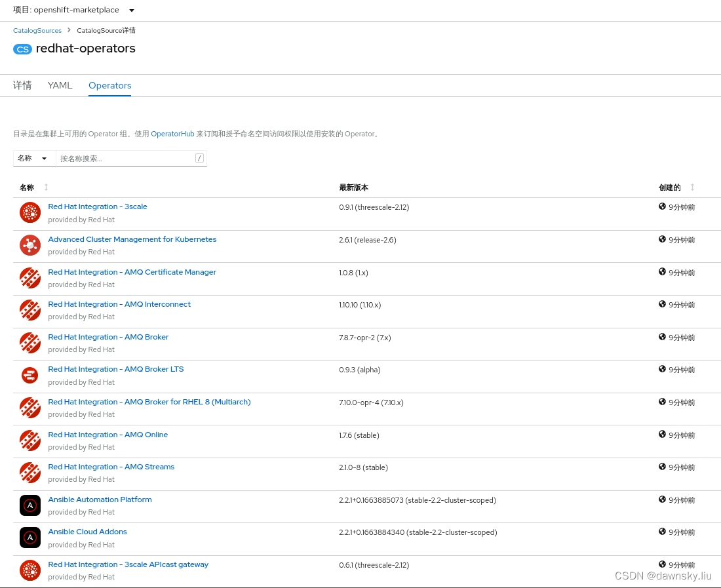
Task: Switch to the 详情 tab
Action: coord(22,85)
